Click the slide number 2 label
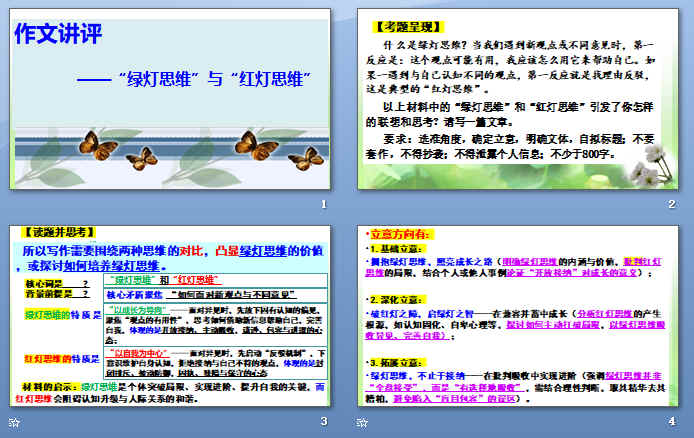This screenshot has height=438, width=694. click(672, 205)
